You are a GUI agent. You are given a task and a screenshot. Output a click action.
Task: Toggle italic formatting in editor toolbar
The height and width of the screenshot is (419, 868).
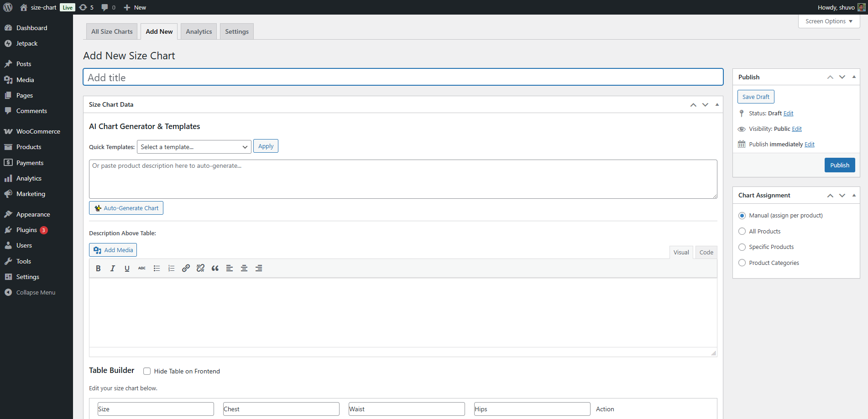tap(113, 268)
